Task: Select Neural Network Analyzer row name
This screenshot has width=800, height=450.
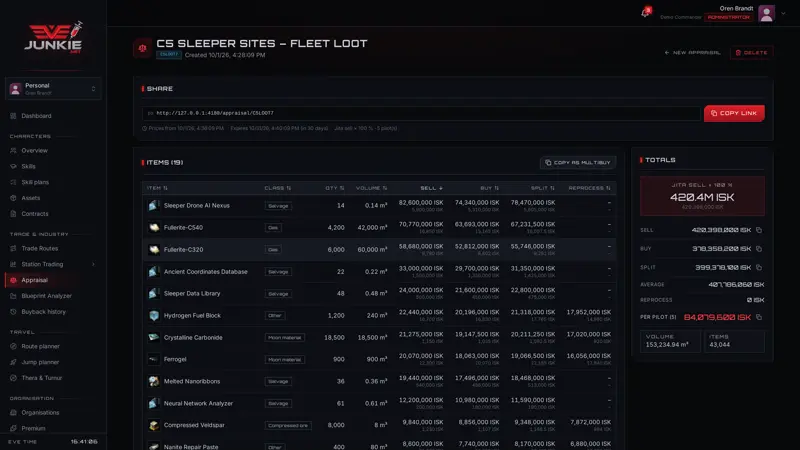Action: pyautogui.click(x=198, y=403)
